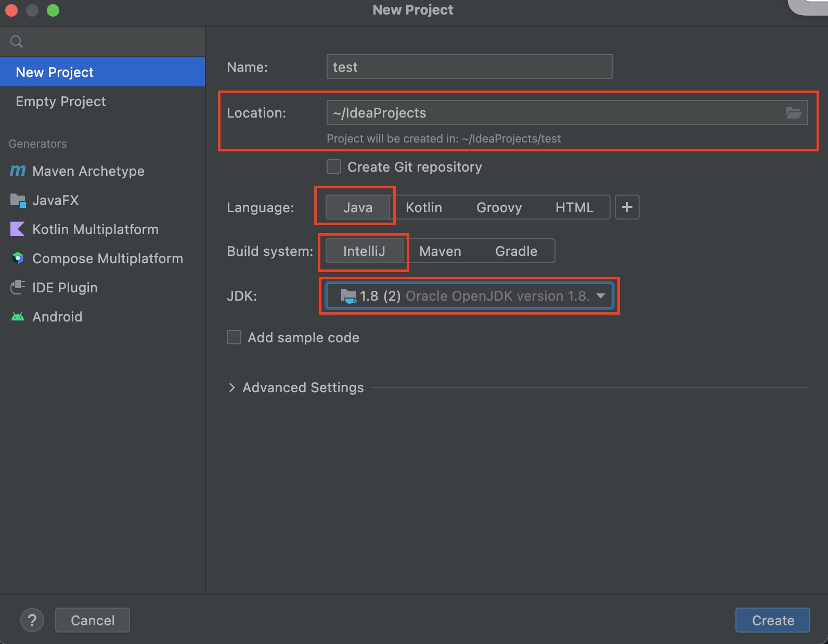Click the Compose Multiplatform icon
Viewport: 828px width, 644px height.
tap(18, 259)
